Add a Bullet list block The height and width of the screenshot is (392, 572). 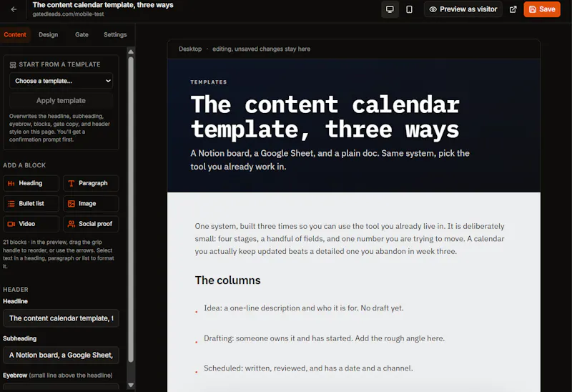click(x=31, y=204)
